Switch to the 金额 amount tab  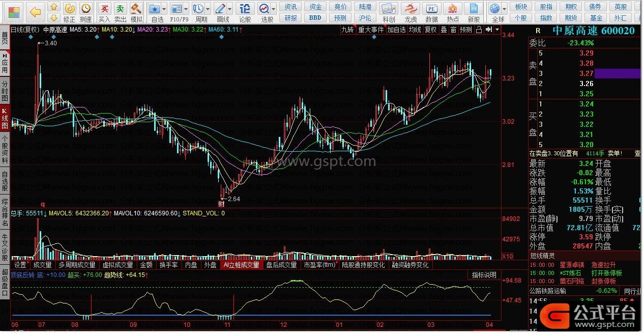(x=147, y=265)
